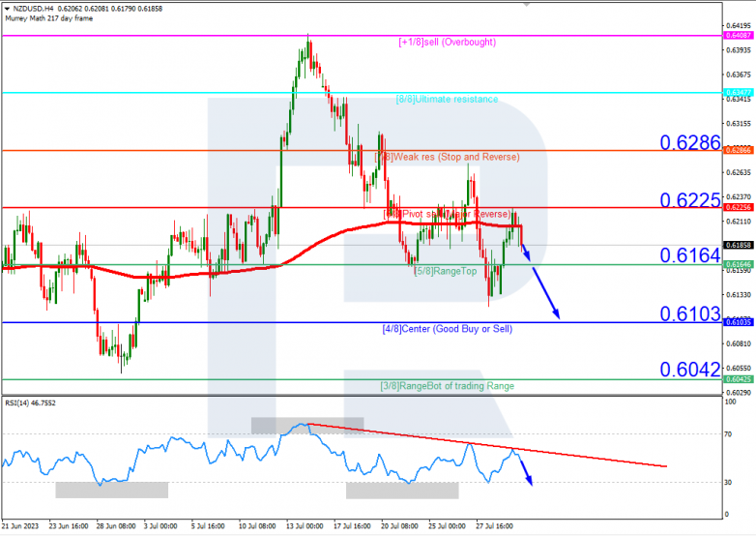
Task: Select the 20 Jul 08:00 time label
Action: coord(399,526)
